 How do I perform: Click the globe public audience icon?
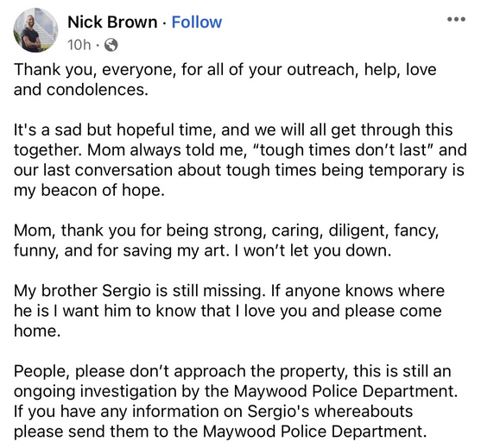click(x=111, y=45)
